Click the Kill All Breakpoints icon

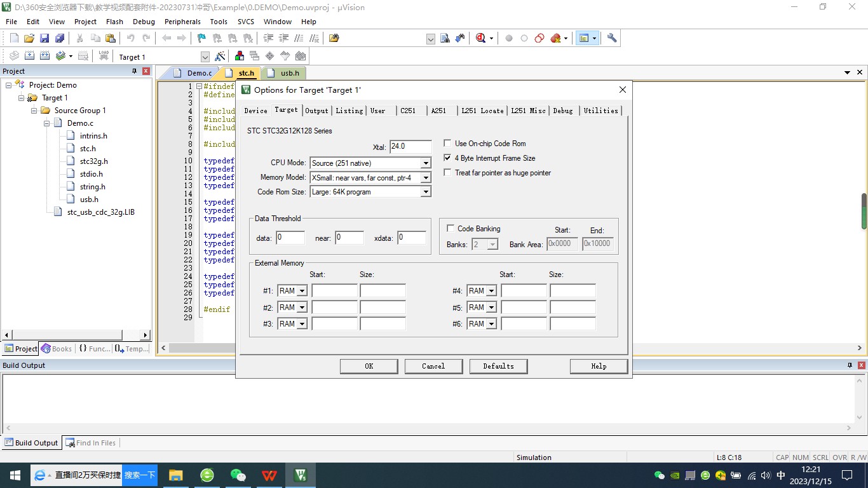tap(556, 38)
